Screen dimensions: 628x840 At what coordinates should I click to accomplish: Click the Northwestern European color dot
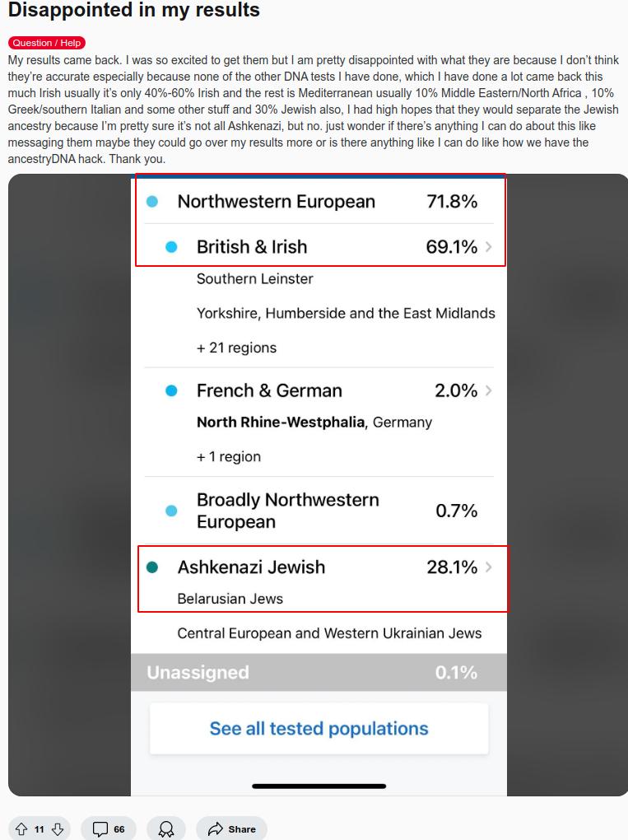(x=152, y=202)
